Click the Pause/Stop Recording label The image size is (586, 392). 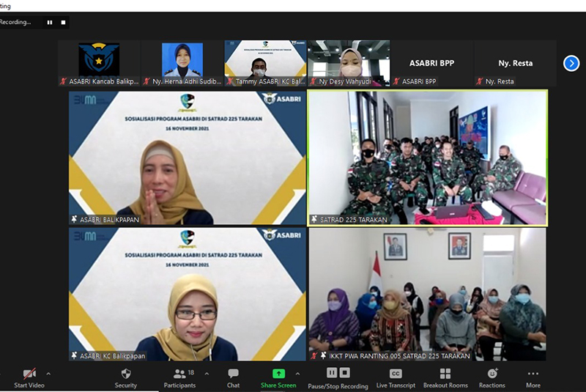pyautogui.click(x=338, y=386)
